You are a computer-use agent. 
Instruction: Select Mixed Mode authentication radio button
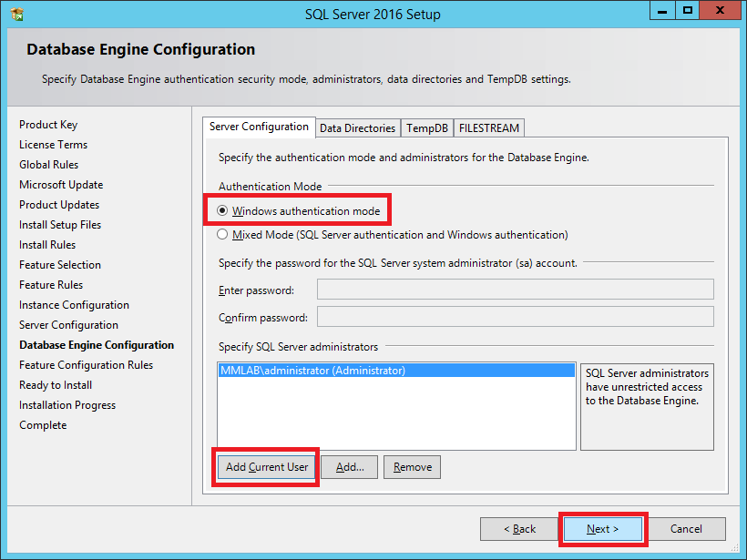223,235
